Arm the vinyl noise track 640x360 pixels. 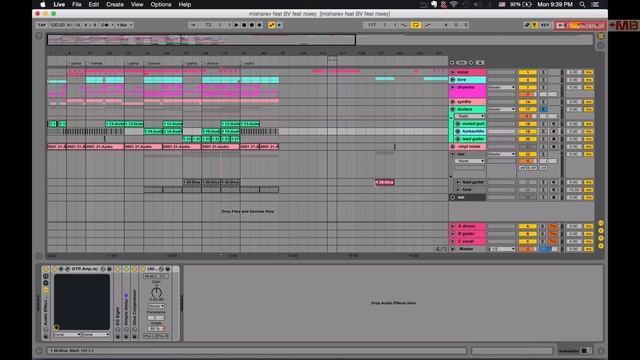pyautogui.click(x=553, y=147)
